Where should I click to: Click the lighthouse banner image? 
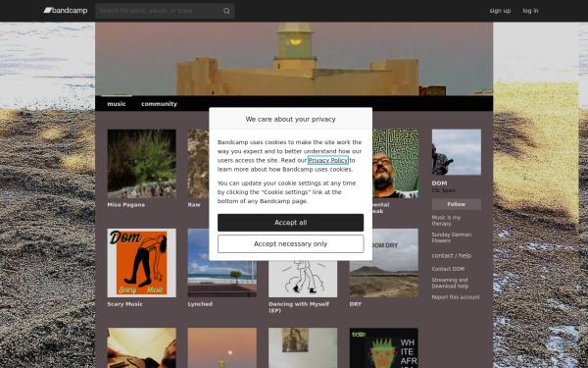click(294, 59)
